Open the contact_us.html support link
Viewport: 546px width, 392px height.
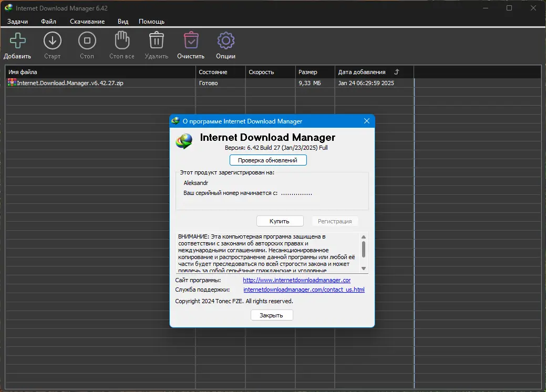(x=304, y=290)
